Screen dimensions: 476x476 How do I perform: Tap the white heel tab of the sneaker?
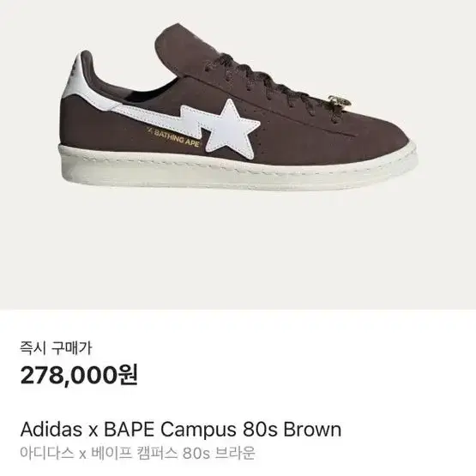76,77
